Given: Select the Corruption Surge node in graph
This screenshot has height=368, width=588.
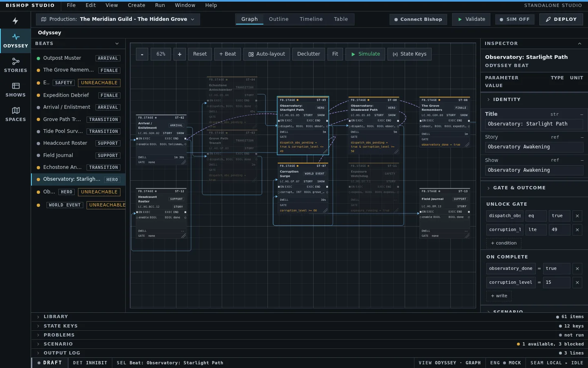Looking at the screenshot, I should pos(303,188).
